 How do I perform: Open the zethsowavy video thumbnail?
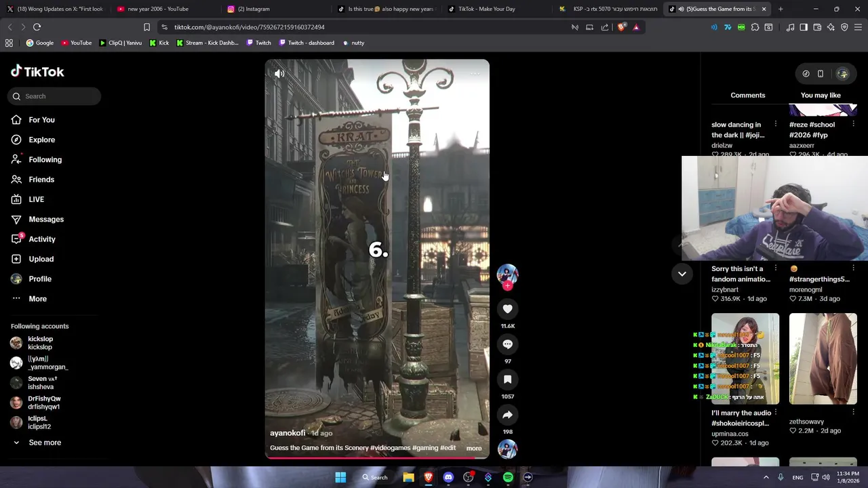[x=823, y=359]
